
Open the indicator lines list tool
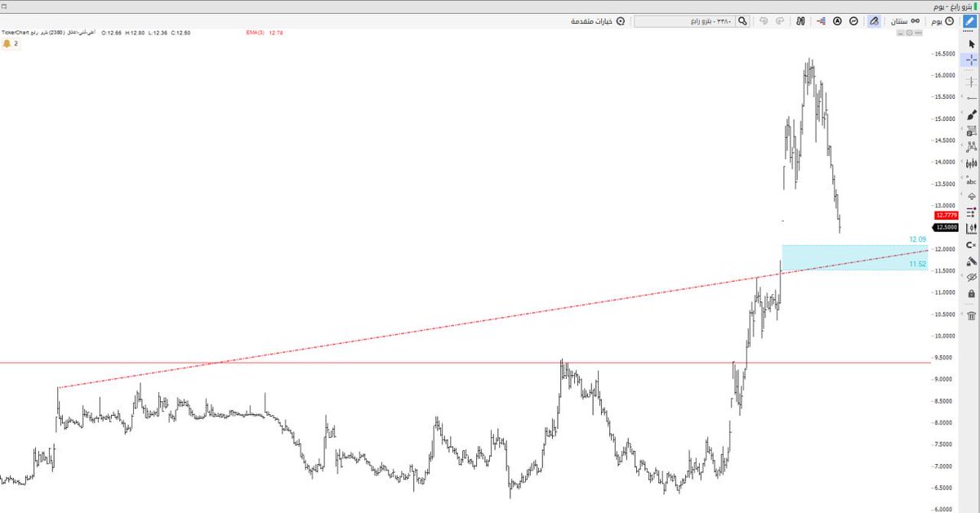(x=971, y=212)
